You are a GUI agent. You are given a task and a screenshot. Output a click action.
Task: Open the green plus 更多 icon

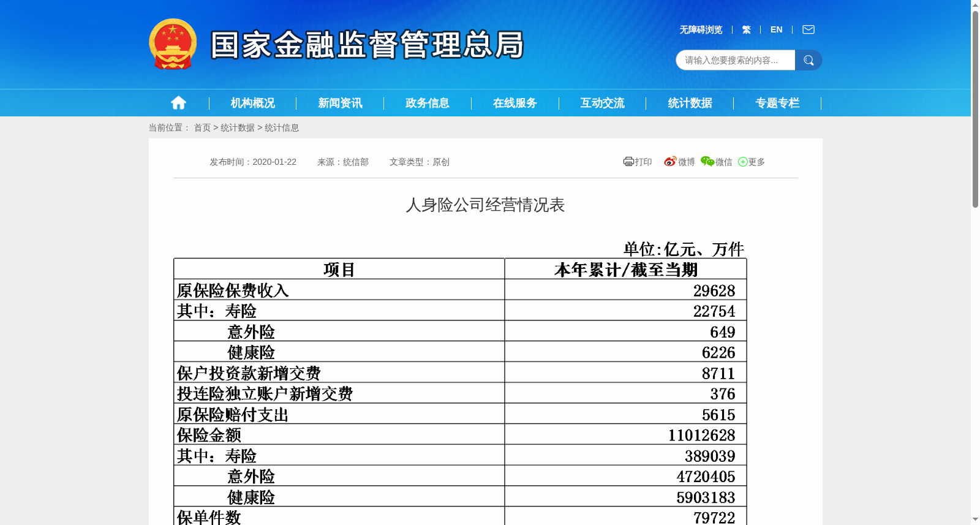pos(743,162)
